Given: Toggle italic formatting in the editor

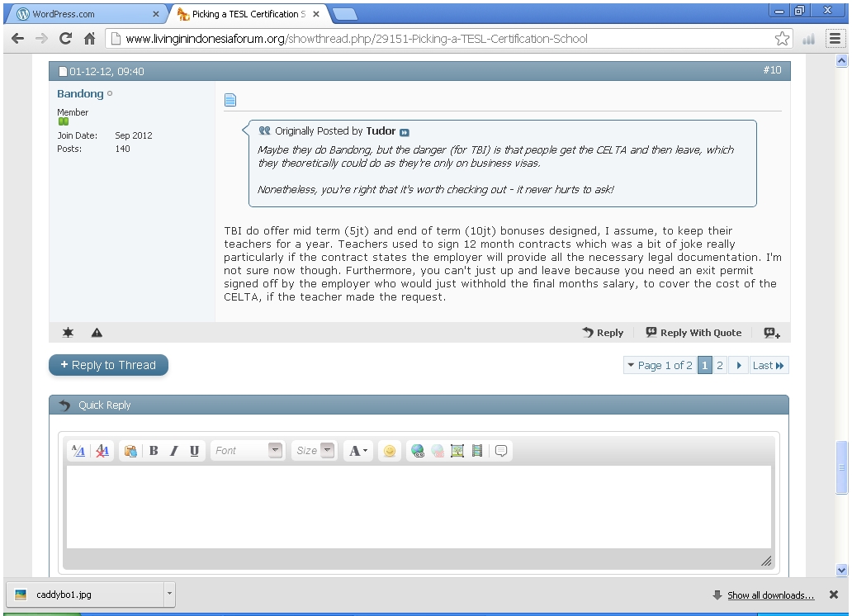Looking at the screenshot, I should point(173,451).
